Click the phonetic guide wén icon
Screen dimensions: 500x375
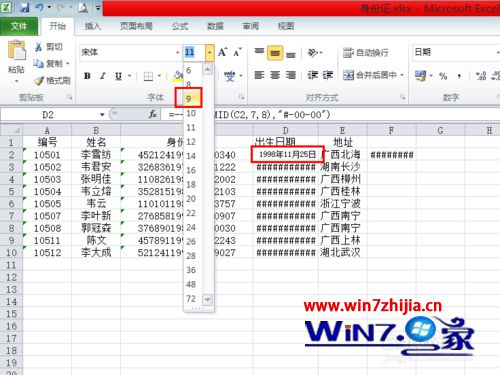point(230,76)
